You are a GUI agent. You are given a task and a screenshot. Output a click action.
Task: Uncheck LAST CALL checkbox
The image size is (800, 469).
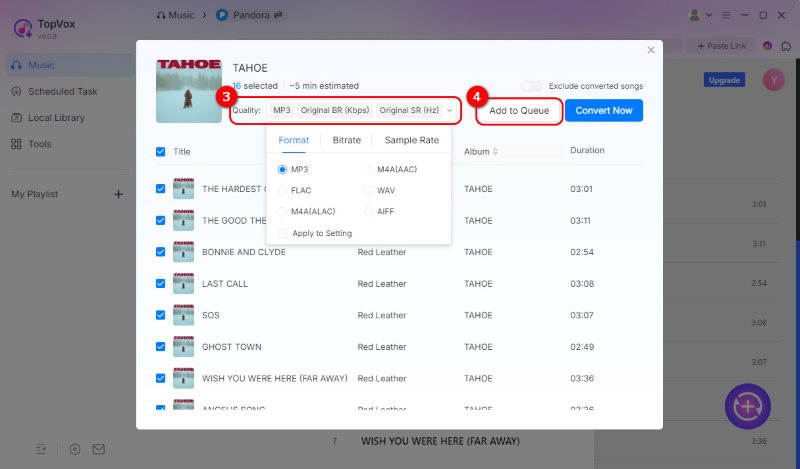[161, 284]
